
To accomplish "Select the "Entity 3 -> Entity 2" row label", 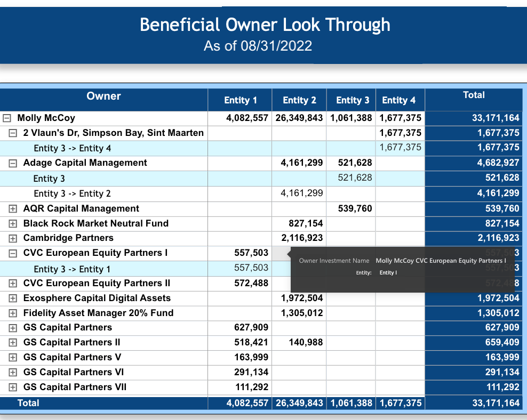I will [72, 193].
